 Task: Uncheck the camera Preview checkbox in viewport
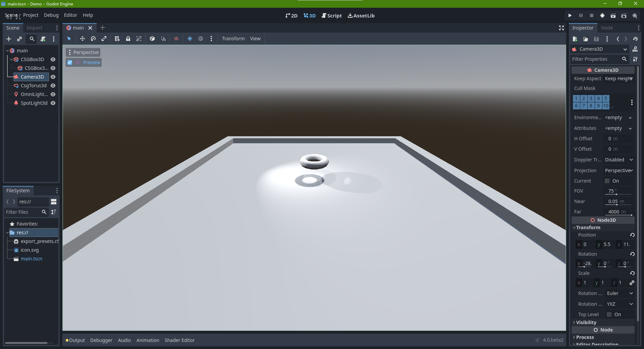coord(70,62)
